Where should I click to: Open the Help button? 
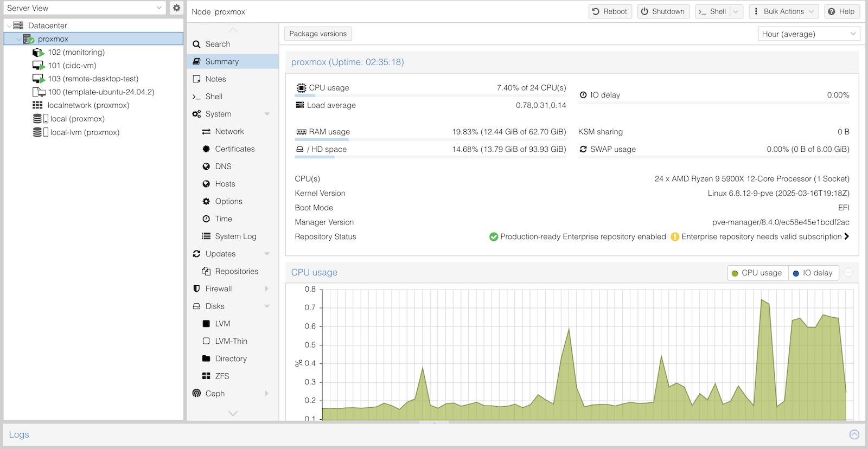pos(841,11)
